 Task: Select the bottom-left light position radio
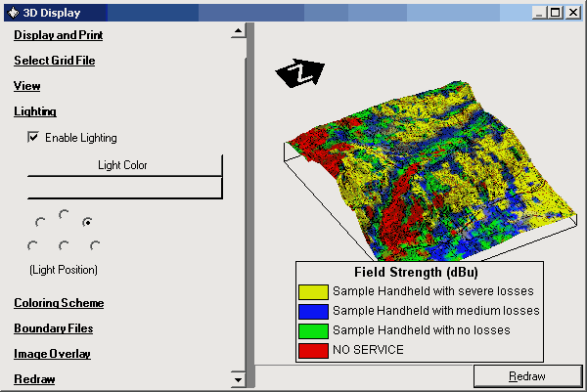pos(32,245)
